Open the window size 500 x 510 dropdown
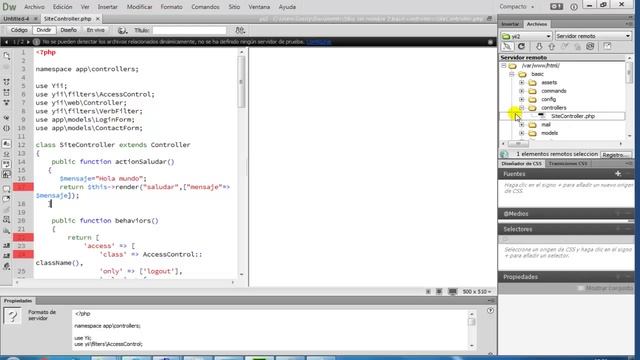 coord(476,291)
